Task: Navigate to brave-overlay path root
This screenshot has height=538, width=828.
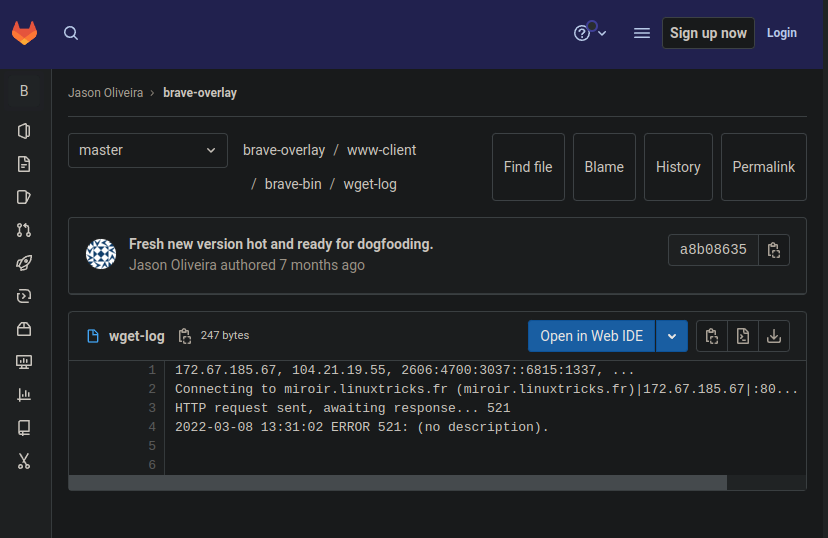Action: pos(284,150)
